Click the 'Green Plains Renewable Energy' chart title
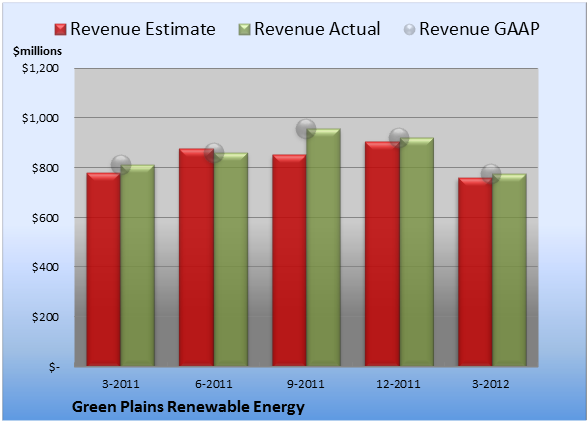Image resolution: width=588 pixels, height=422 pixels. (188, 407)
